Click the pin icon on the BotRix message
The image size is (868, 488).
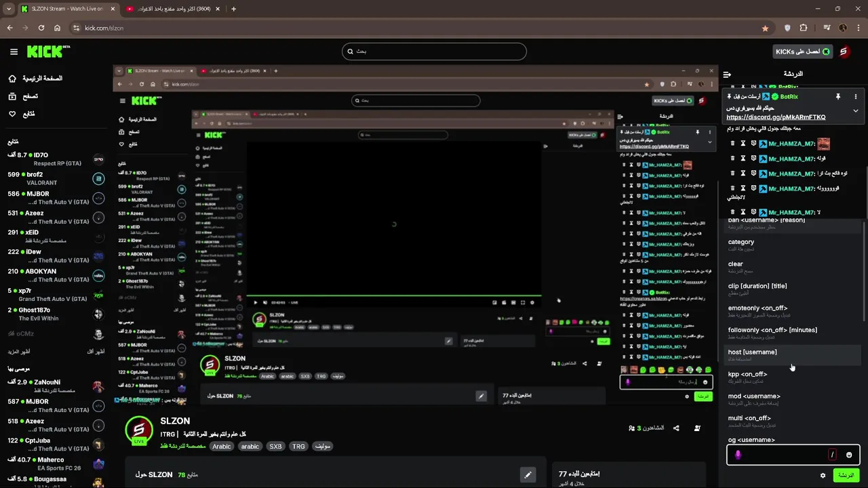click(838, 97)
